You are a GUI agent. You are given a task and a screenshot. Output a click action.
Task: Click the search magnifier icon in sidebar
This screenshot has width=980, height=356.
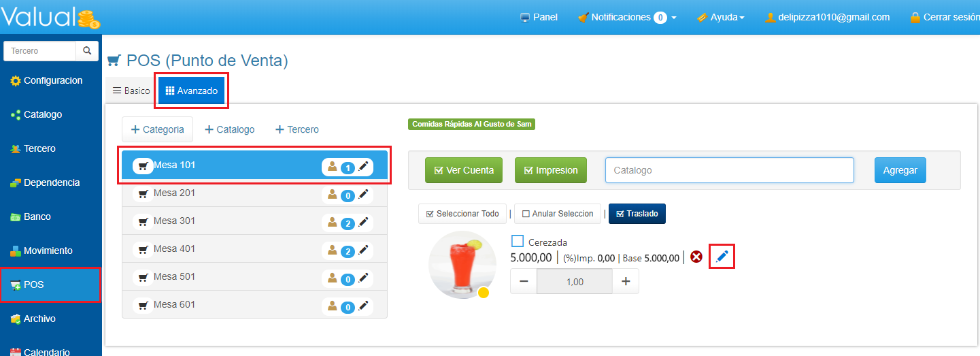tap(87, 51)
